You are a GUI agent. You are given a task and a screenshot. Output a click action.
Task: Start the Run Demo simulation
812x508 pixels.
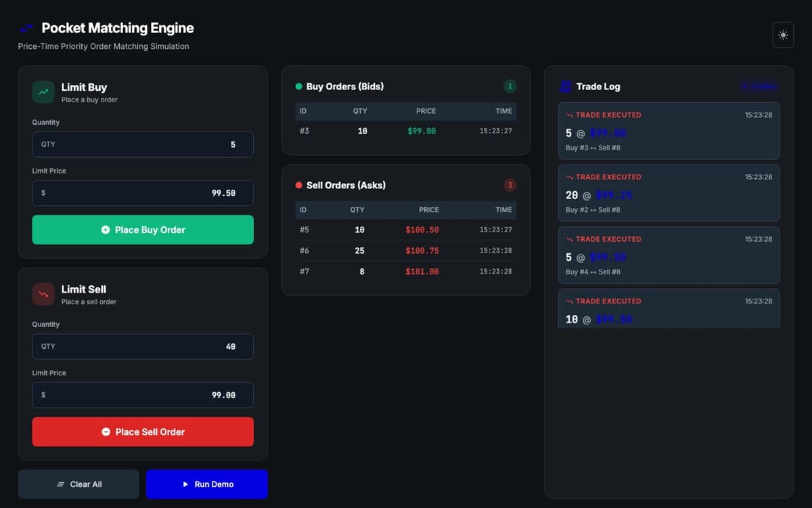[x=207, y=484]
